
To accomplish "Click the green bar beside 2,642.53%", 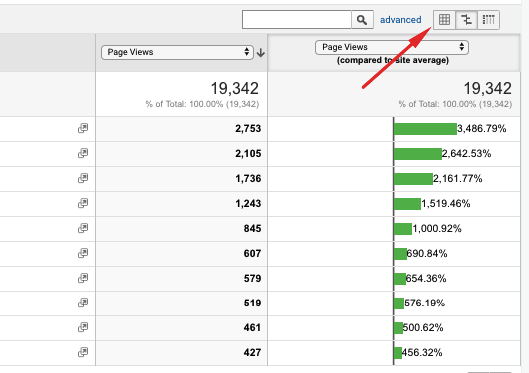I will pyautogui.click(x=418, y=154).
